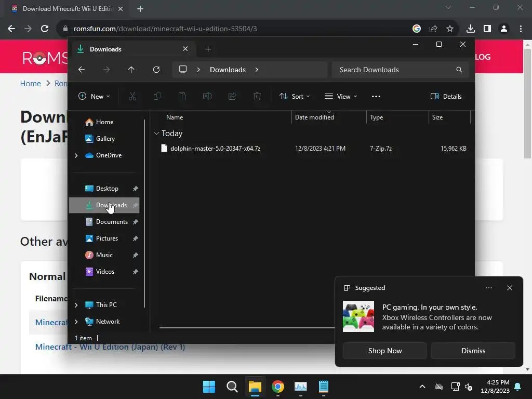Screen dimensions: 532x399
Task: Open Desktop in navigation pane
Action: 104,189
